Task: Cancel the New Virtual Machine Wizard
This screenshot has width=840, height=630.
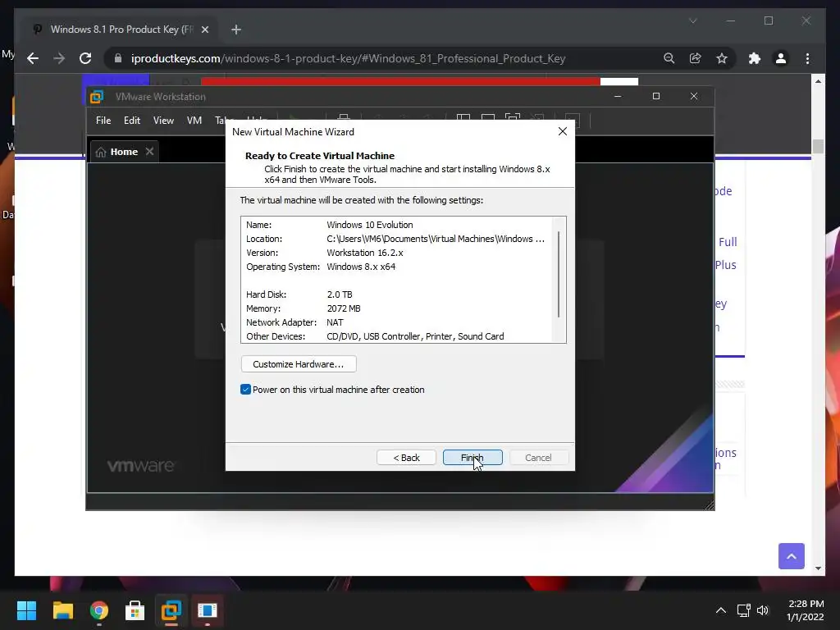Action: [538, 458]
